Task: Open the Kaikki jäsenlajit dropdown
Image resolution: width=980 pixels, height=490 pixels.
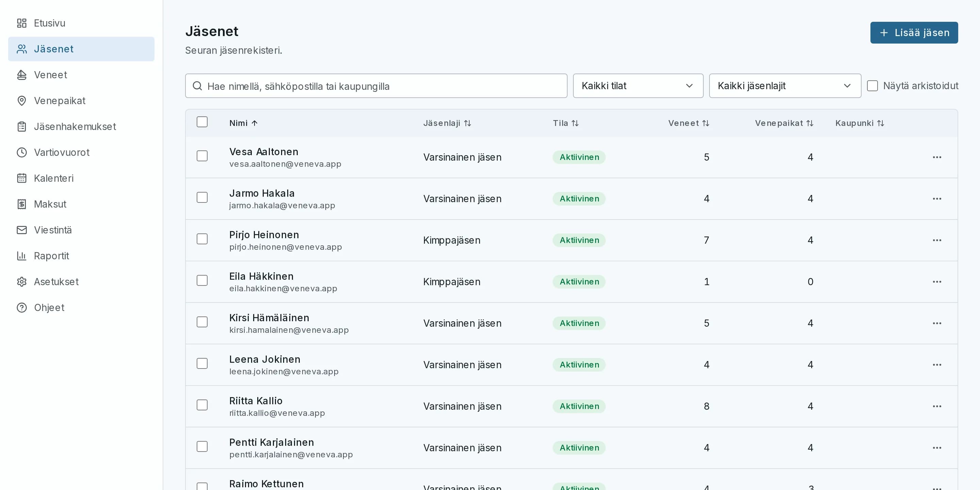Action: pyautogui.click(x=785, y=86)
